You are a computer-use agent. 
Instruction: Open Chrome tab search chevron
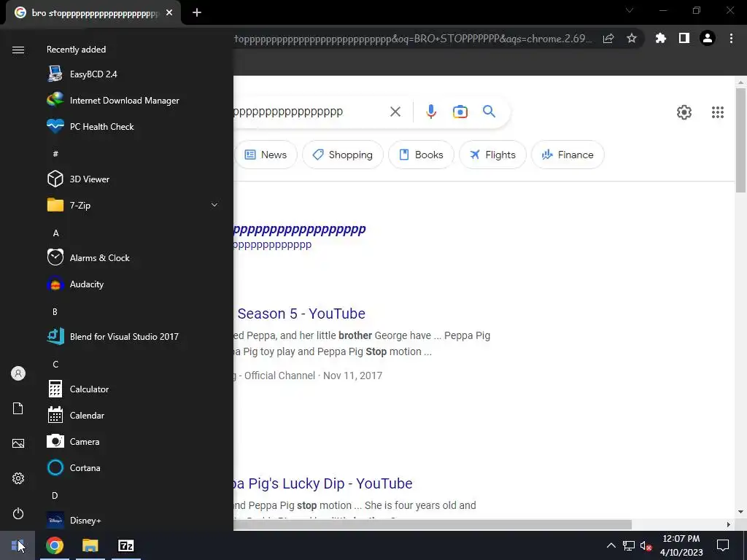[x=630, y=10]
